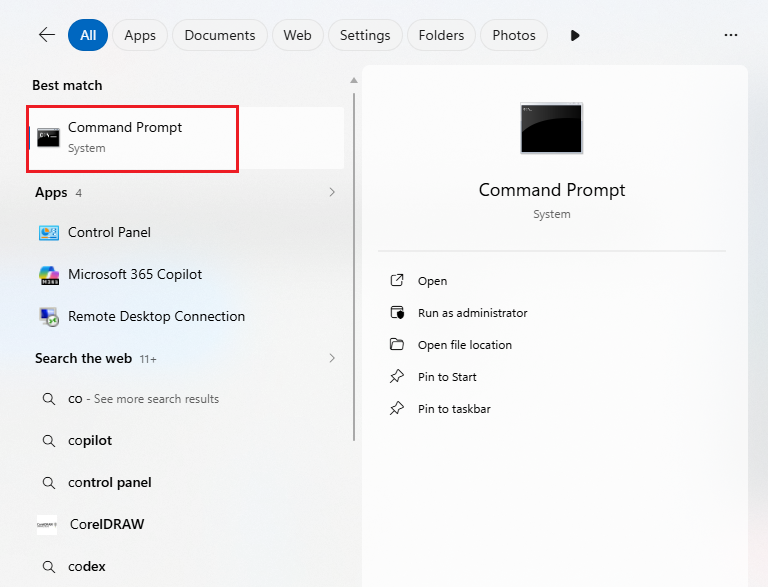Click the results list scrollbar

(354, 267)
